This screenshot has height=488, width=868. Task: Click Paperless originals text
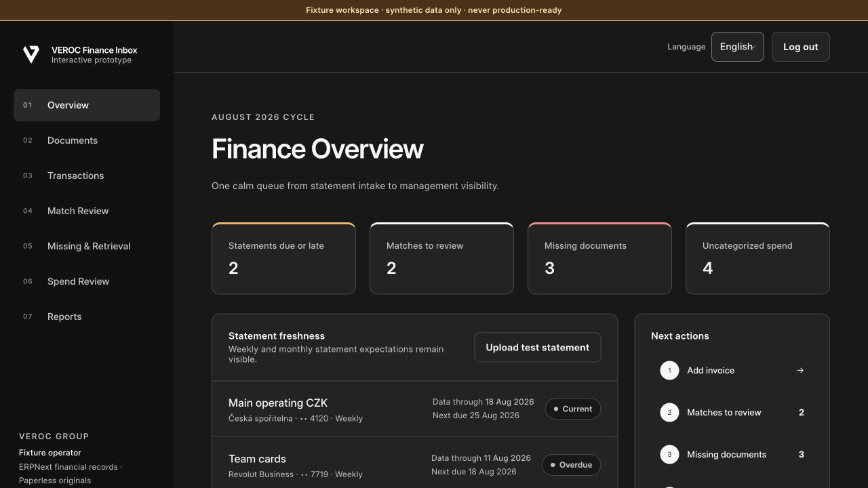pos(55,481)
